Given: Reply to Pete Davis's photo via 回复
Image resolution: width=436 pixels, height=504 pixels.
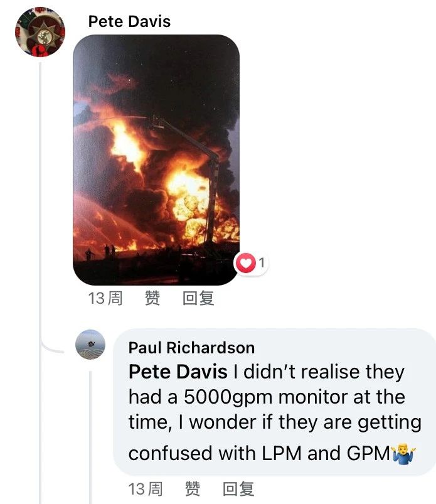Looking at the screenshot, I should [198, 298].
